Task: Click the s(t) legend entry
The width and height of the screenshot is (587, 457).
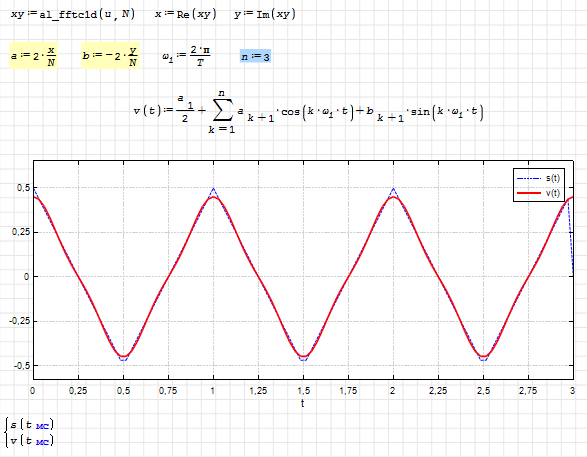Action: pos(539,178)
